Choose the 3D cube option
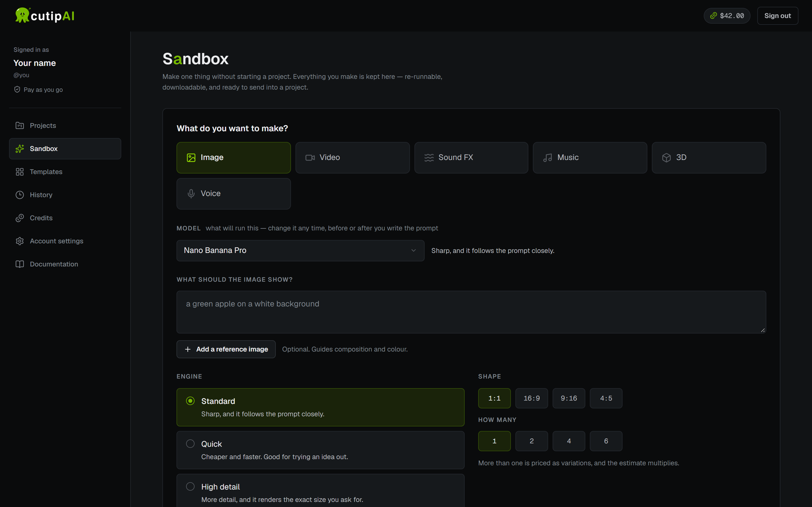This screenshot has height=507, width=812. 709,158
